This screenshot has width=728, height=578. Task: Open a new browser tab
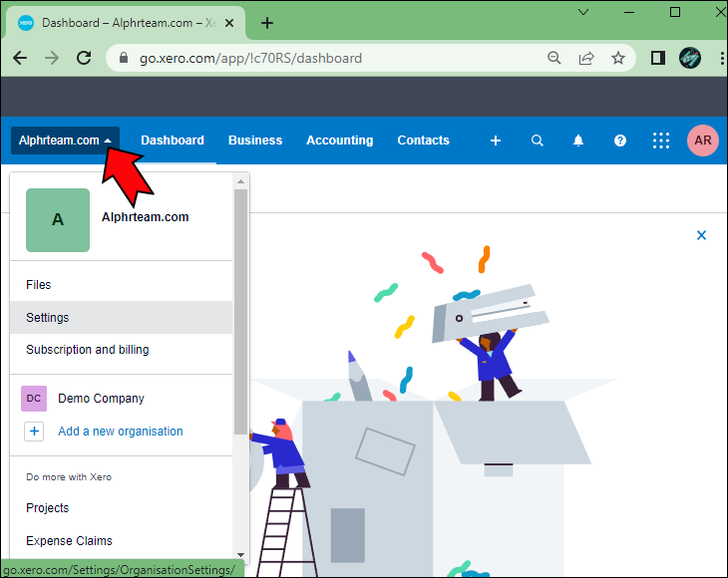pyautogui.click(x=267, y=23)
